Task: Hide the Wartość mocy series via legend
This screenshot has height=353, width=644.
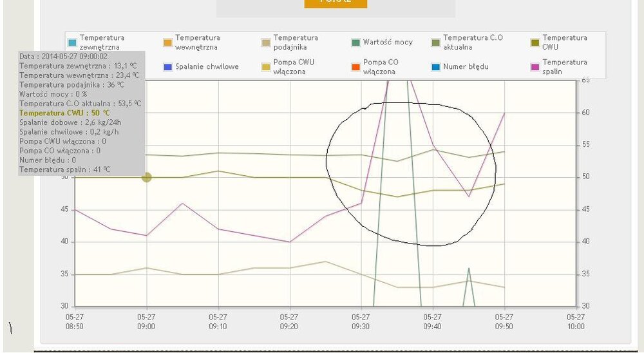Action: click(355, 43)
